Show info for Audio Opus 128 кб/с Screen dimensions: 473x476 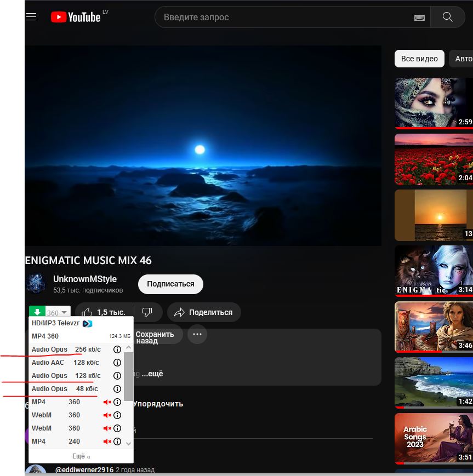[x=117, y=376]
